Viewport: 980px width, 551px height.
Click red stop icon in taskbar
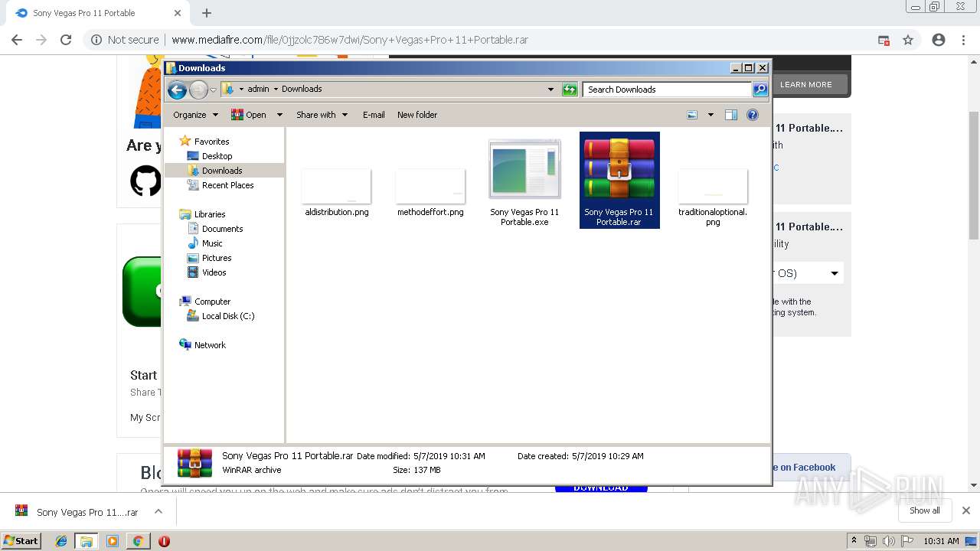[164, 541]
